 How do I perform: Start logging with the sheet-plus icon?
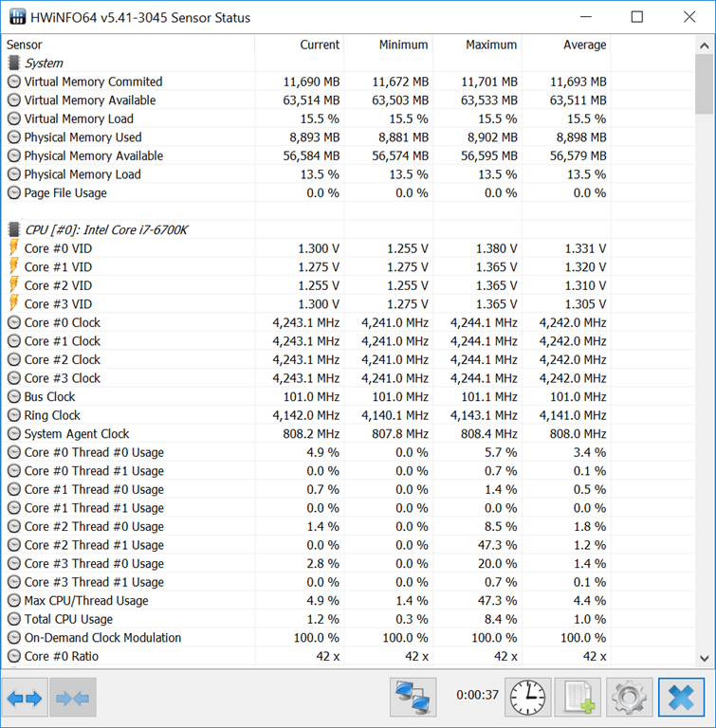(x=578, y=698)
